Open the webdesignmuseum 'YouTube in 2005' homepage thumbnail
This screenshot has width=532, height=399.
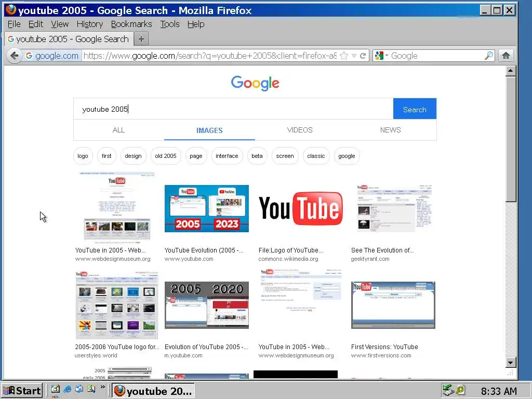[117, 208]
